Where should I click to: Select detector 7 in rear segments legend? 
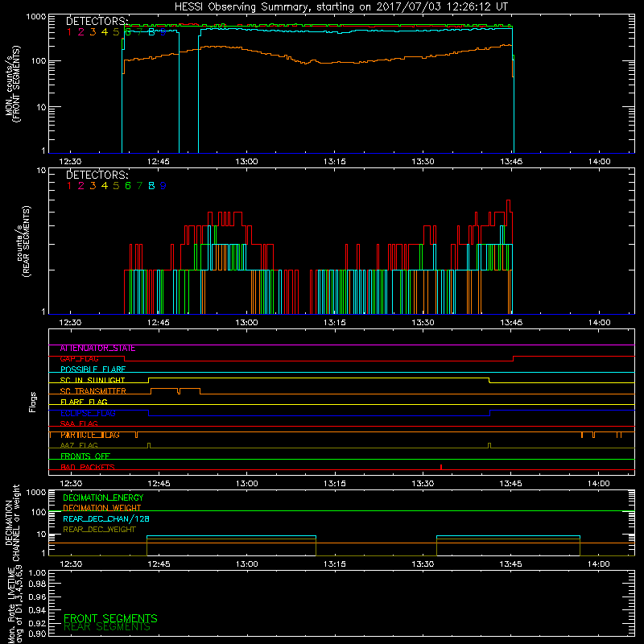tap(139, 186)
